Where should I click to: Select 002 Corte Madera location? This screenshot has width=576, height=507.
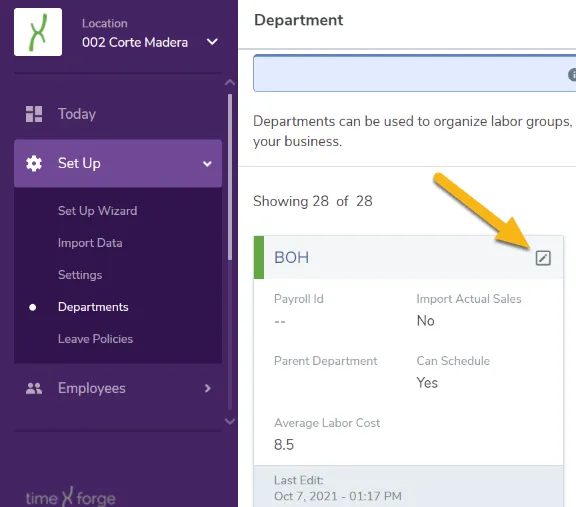point(135,42)
